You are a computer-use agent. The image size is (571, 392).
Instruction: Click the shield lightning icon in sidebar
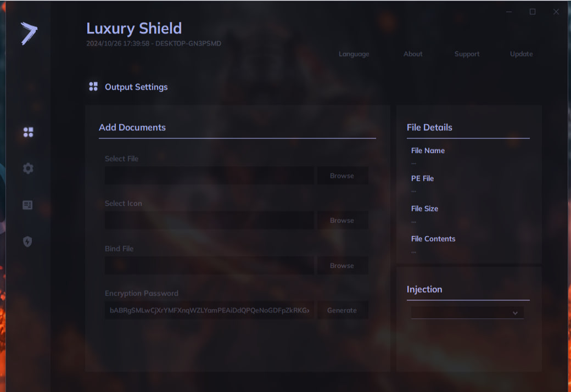27,242
